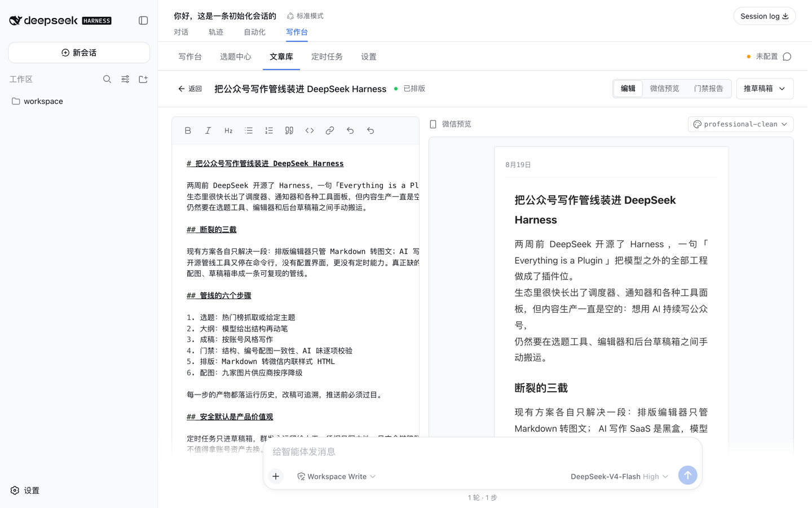The image size is (812, 508).
Task: Open the 轨迹 tab
Action: tap(216, 32)
